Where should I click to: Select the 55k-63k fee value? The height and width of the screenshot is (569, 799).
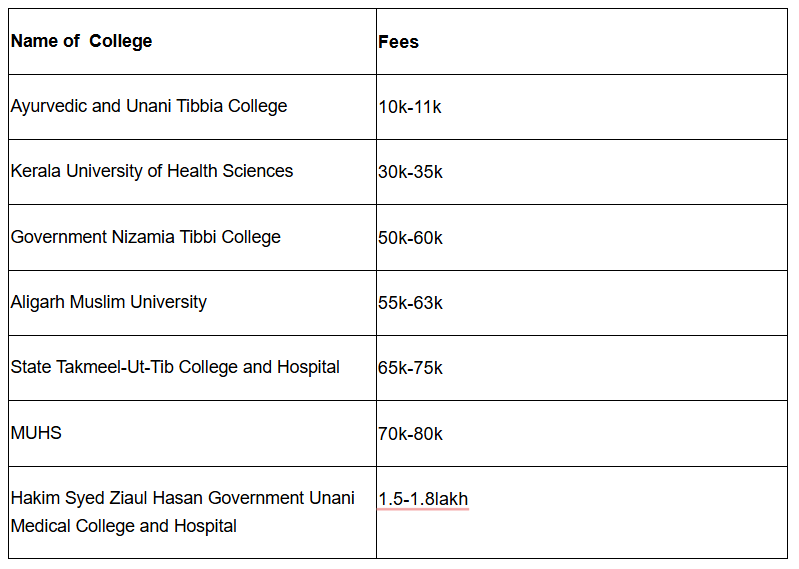pyautogui.click(x=410, y=303)
